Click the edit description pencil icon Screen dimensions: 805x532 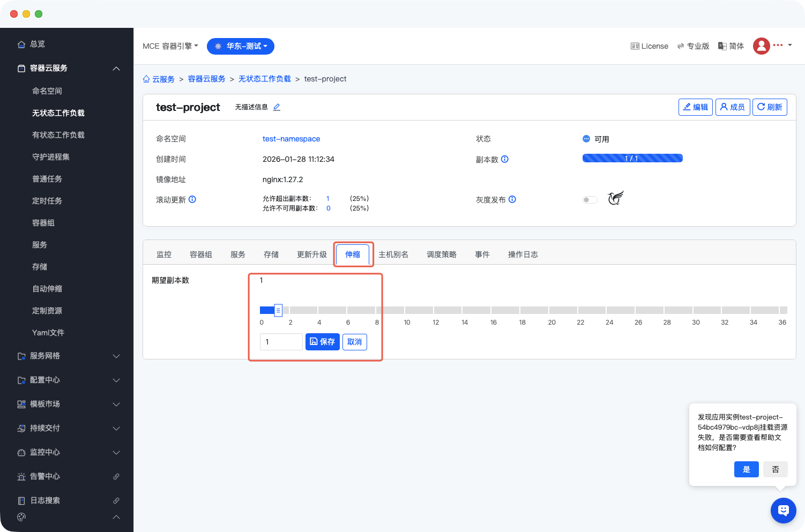point(277,107)
